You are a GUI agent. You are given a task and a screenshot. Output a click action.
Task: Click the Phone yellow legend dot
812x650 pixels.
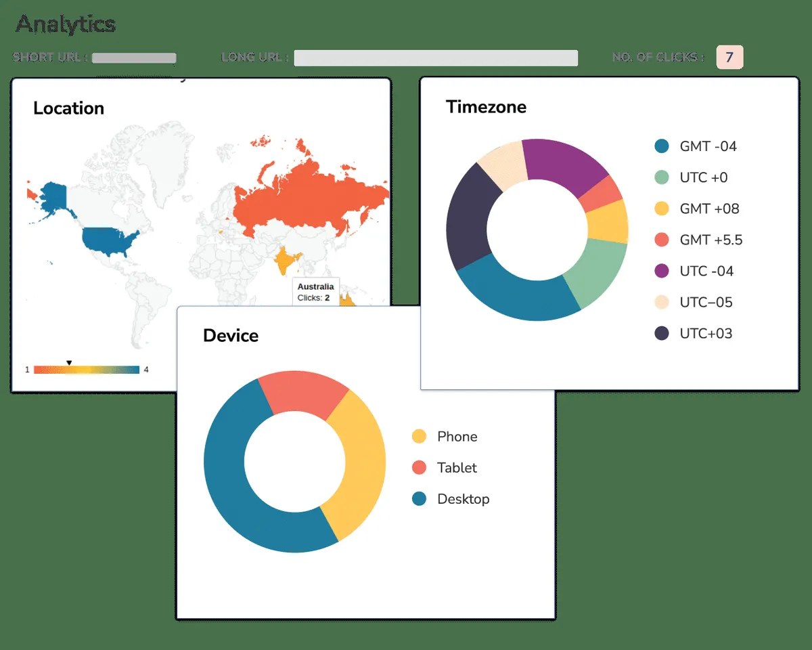click(x=420, y=437)
